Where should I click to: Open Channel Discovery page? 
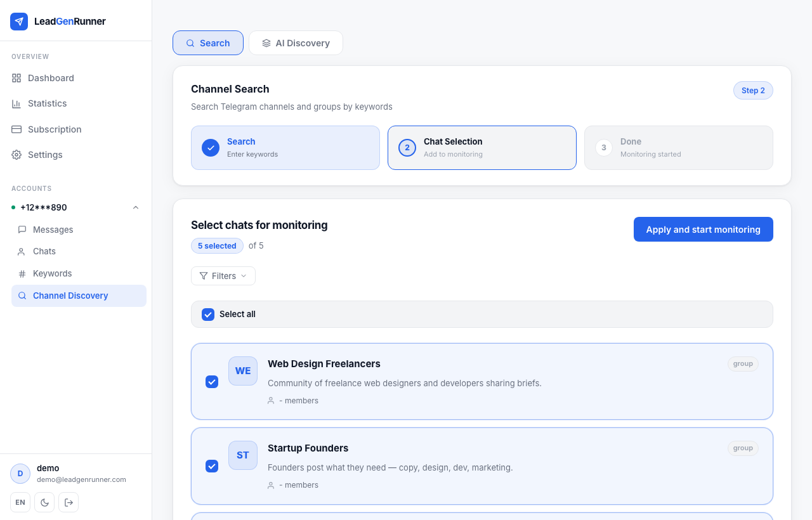click(79, 296)
